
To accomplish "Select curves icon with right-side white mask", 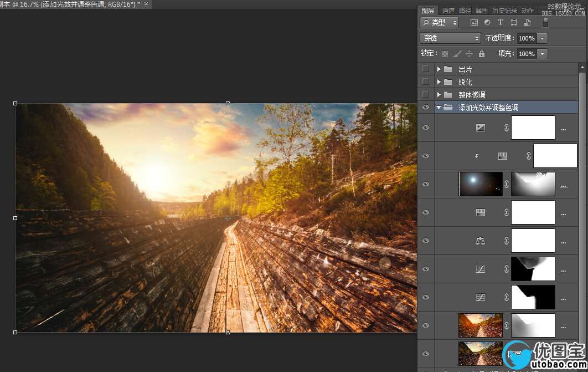I will click(x=481, y=269).
